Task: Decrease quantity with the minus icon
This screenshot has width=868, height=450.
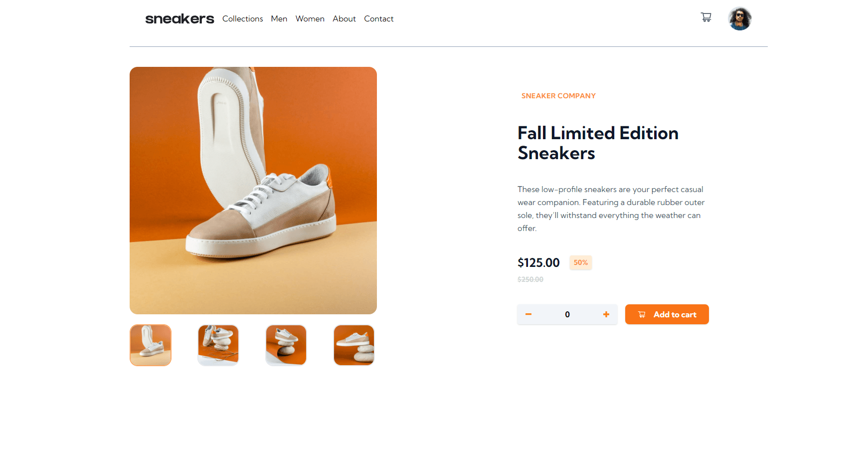Action: click(x=528, y=314)
